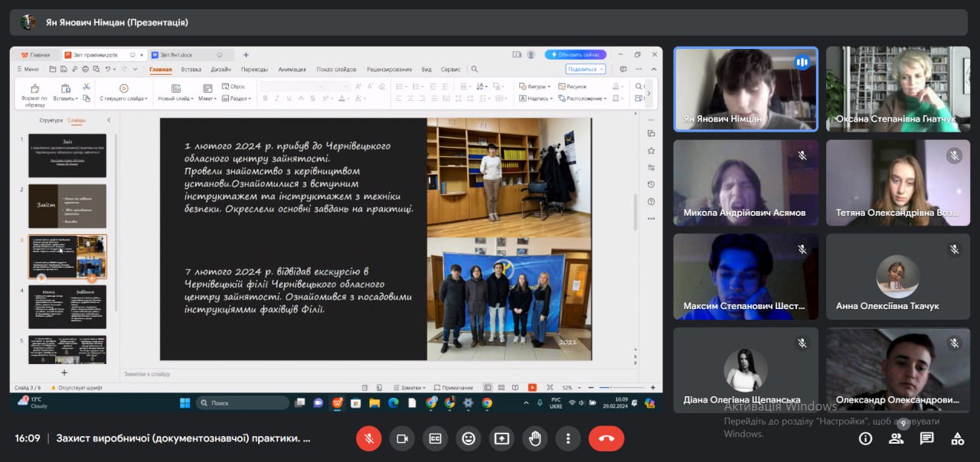Screen dimensions: 980x462
Task: Click the Обновить сейчас button
Action: (576, 54)
